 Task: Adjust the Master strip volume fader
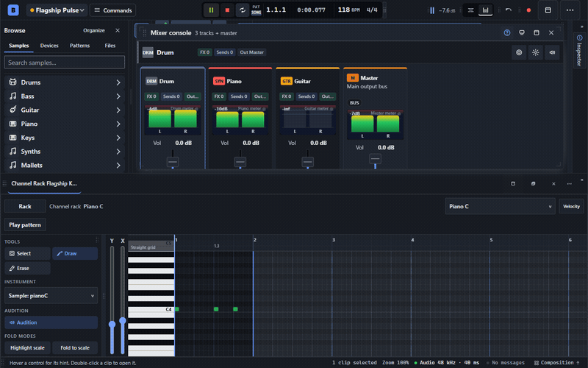click(375, 159)
